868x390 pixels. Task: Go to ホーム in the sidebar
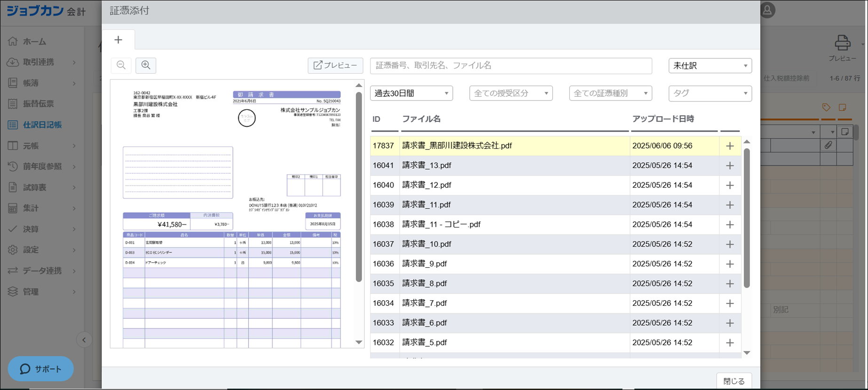coord(34,41)
